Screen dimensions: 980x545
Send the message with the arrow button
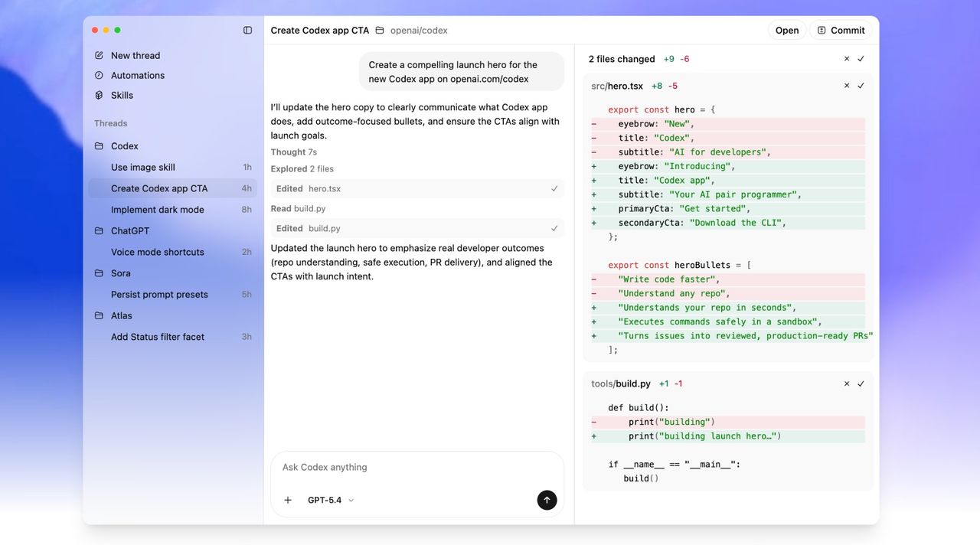click(547, 500)
